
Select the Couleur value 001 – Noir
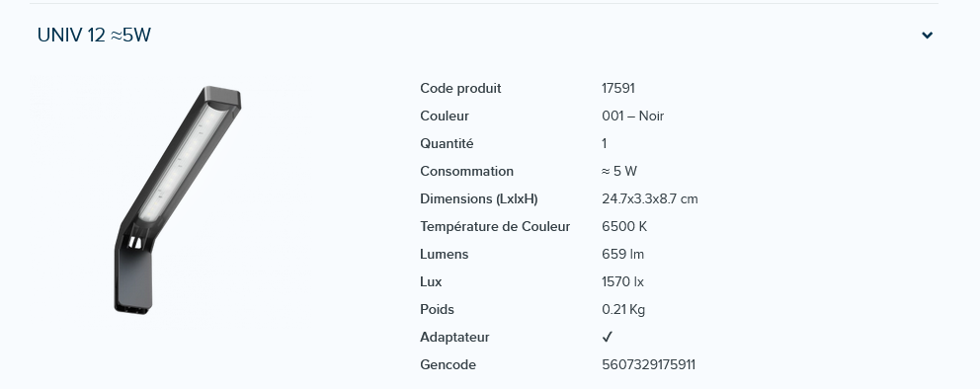632,117
